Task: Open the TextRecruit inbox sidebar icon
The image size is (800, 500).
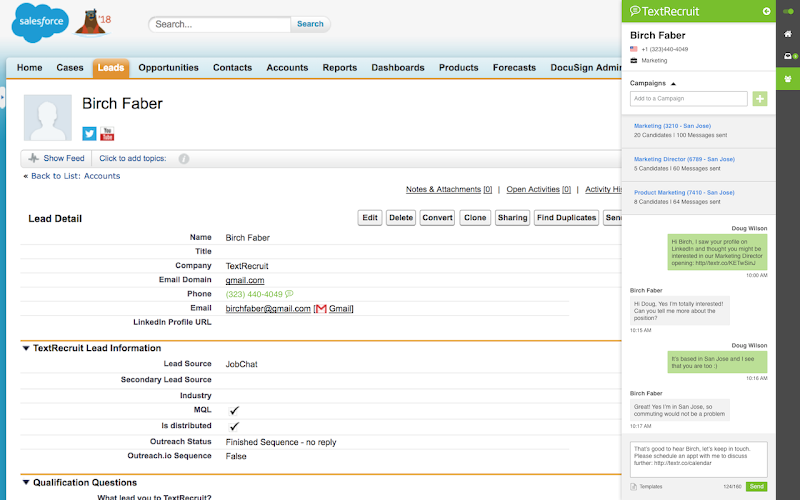Action: click(x=788, y=56)
